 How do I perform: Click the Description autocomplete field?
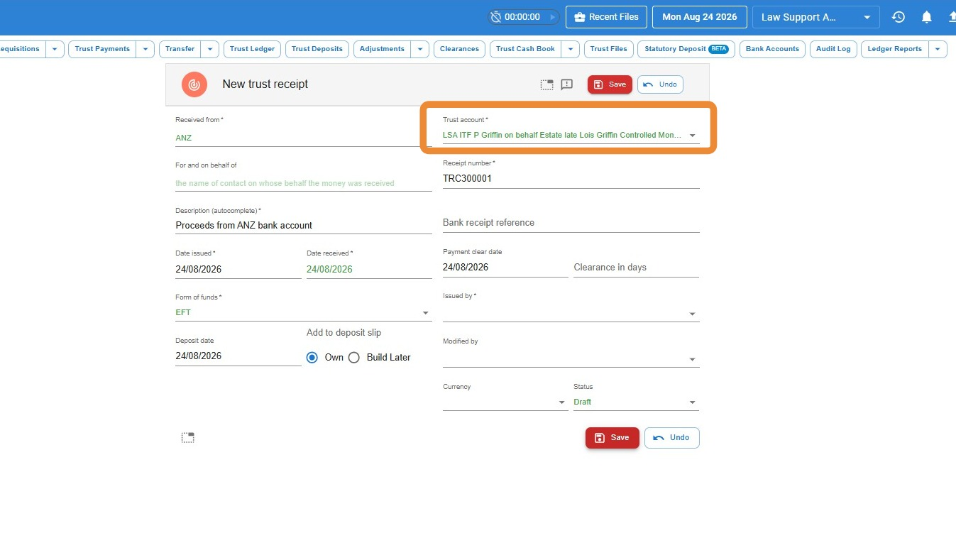(x=304, y=225)
